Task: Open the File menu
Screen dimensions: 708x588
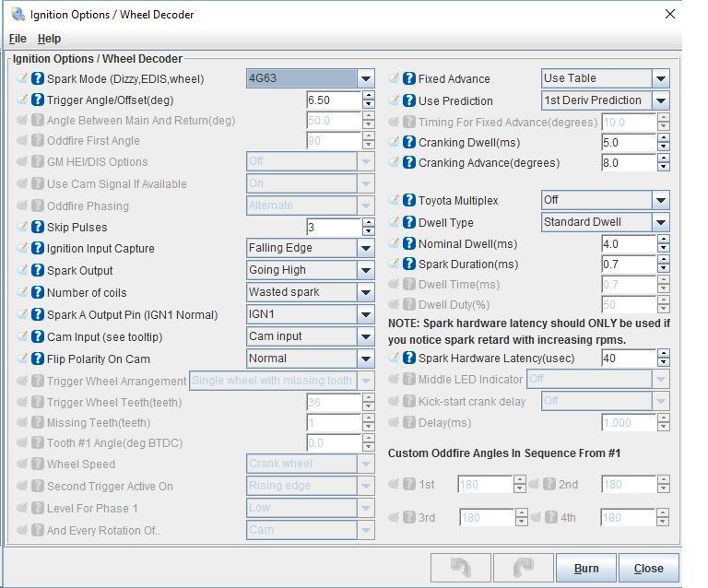Action: (x=18, y=39)
